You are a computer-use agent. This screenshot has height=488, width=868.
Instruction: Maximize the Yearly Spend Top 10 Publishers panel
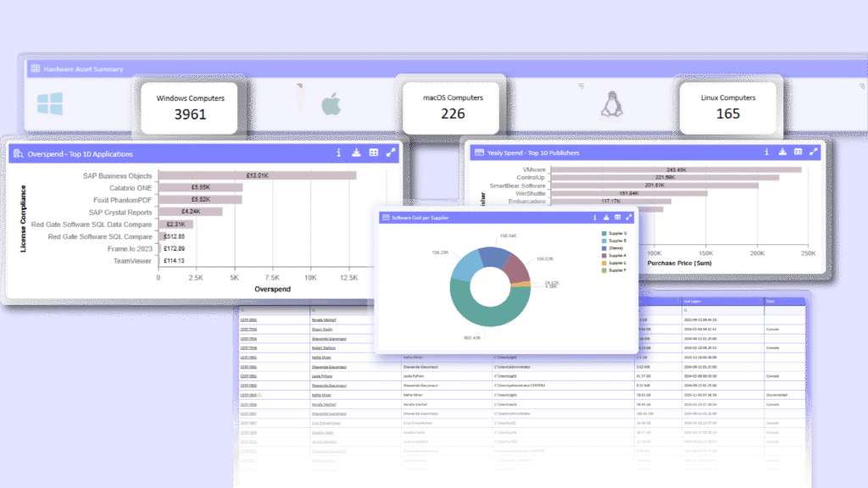tap(813, 152)
